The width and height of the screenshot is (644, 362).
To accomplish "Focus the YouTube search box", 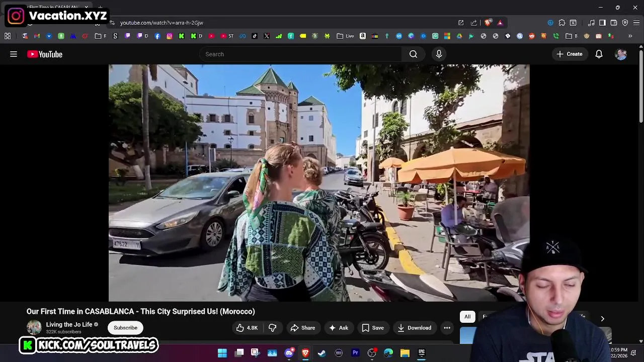I will point(301,54).
